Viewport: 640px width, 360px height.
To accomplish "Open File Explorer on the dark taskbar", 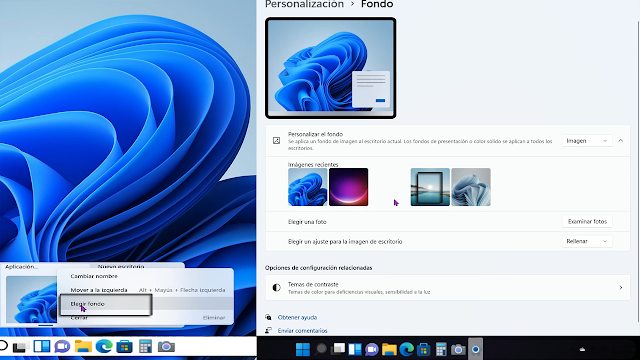I will [389, 349].
